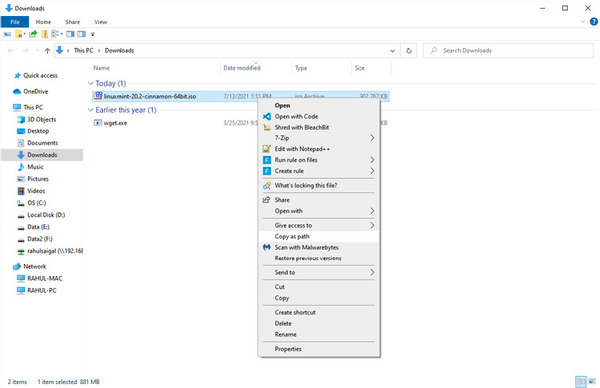Click the ISO file icon of linuxmint file
The image size is (600, 388).
pos(98,96)
